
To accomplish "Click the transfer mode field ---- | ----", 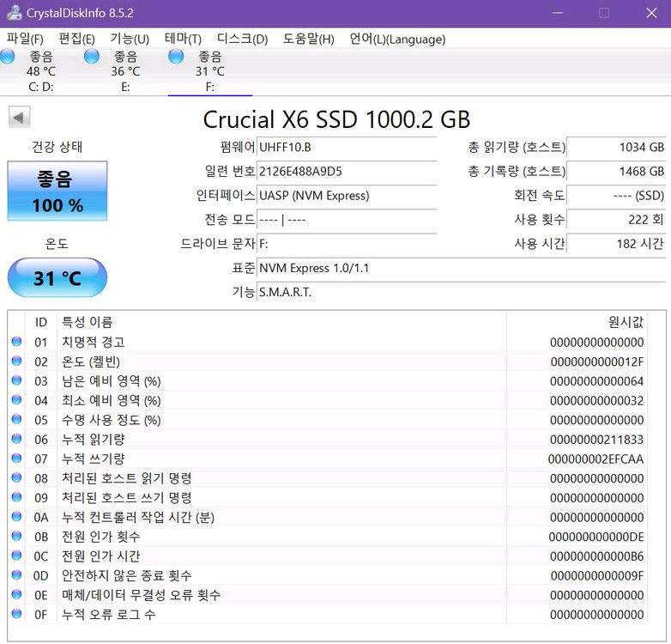I will click(x=346, y=220).
